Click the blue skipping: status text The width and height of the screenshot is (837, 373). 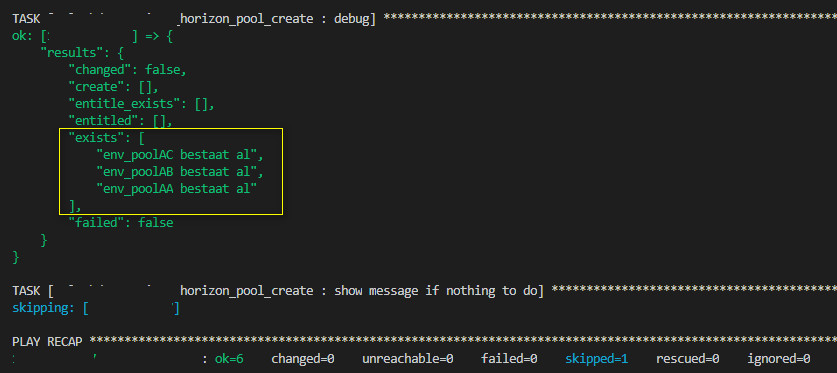(x=45, y=308)
